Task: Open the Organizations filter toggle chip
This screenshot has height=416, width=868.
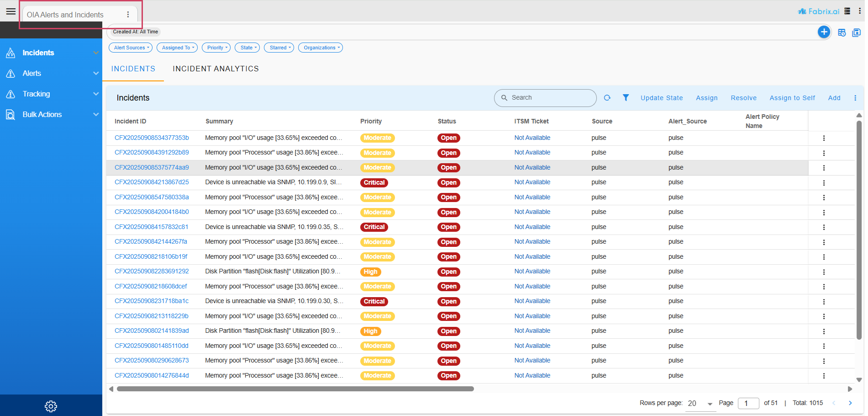Action: click(x=320, y=48)
